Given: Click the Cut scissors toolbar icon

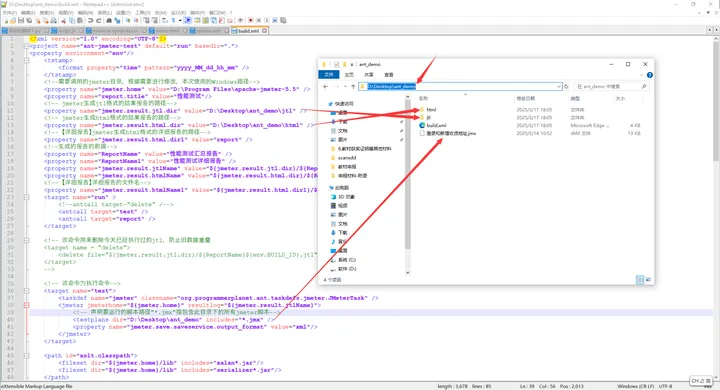Looking at the screenshot, I should tap(64, 21).
